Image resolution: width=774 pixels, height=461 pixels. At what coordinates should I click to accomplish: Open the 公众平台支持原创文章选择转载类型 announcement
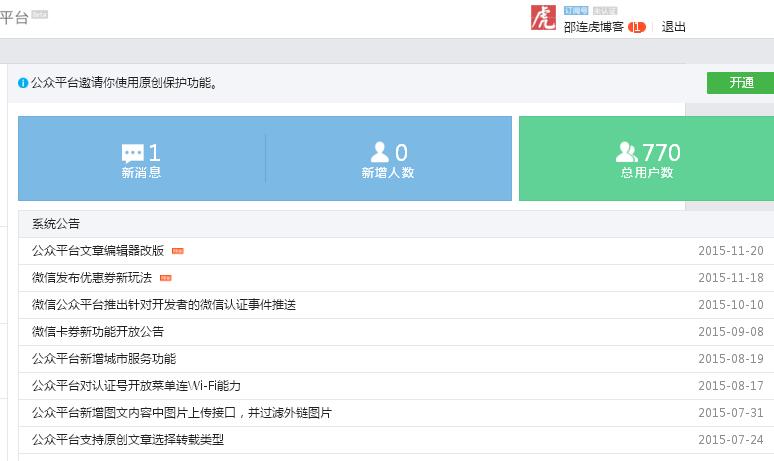127,439
